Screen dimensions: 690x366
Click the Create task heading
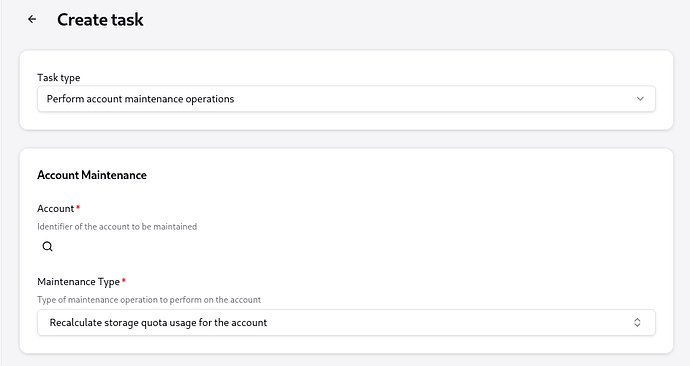pos(100,20)
